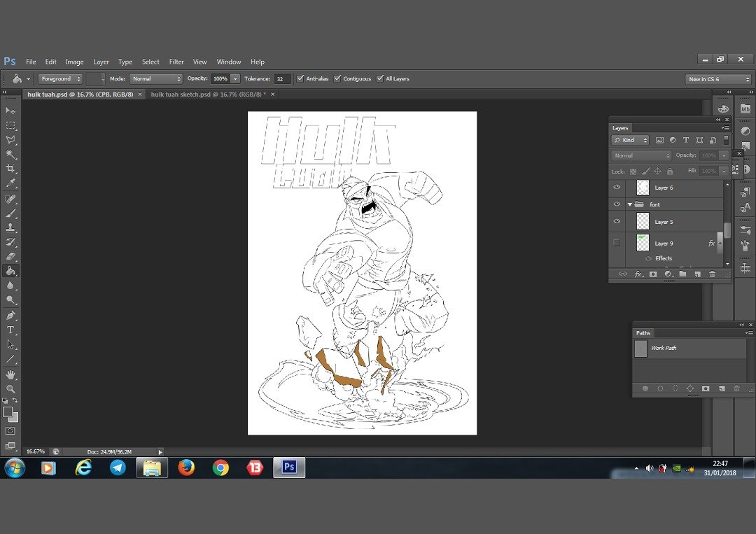Select the Healing Brush tool
The width and height of the screenshot is (756, 534).
pos(10,199)
